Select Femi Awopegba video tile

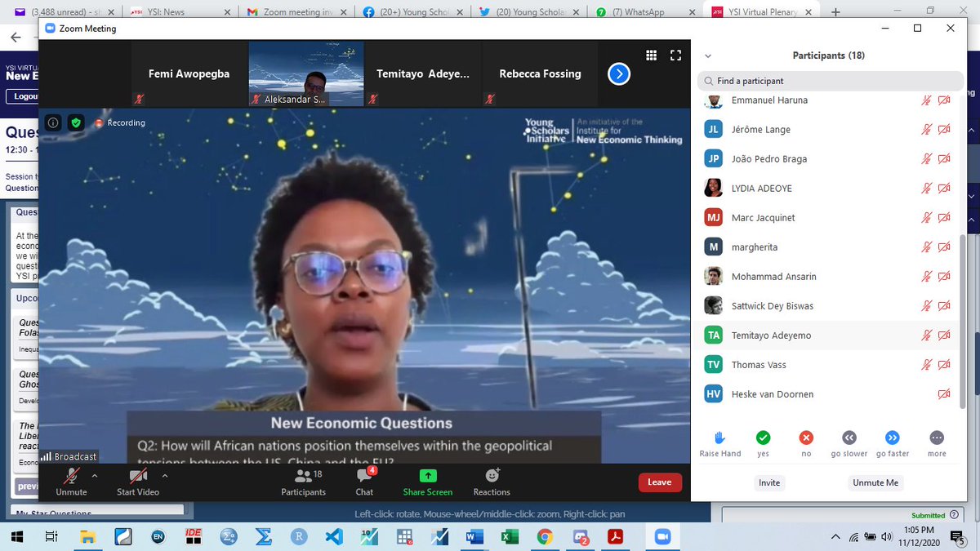tap(189, 74)
